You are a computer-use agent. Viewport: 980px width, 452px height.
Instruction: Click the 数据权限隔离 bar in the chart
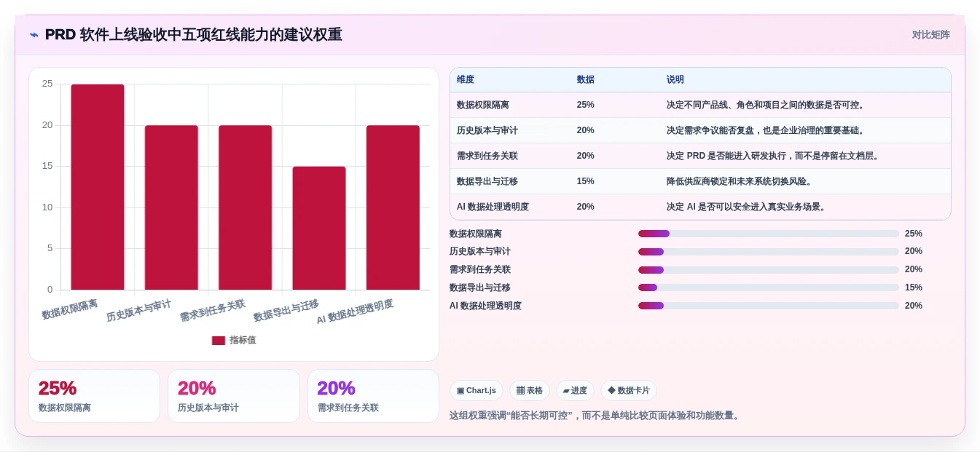pos(98,187)
